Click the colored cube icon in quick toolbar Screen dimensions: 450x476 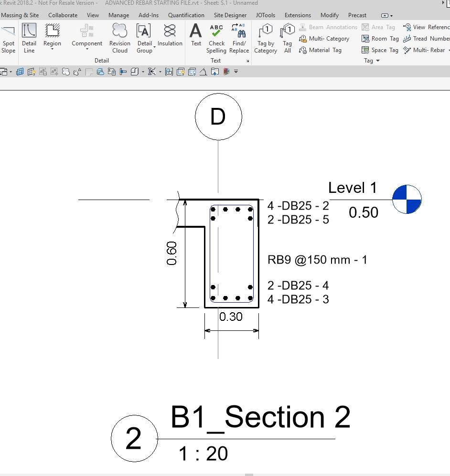226,72
